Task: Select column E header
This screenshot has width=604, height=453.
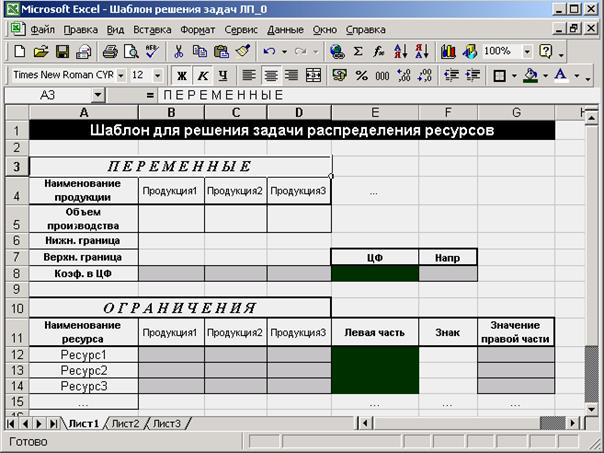Action: click(375, 112)
